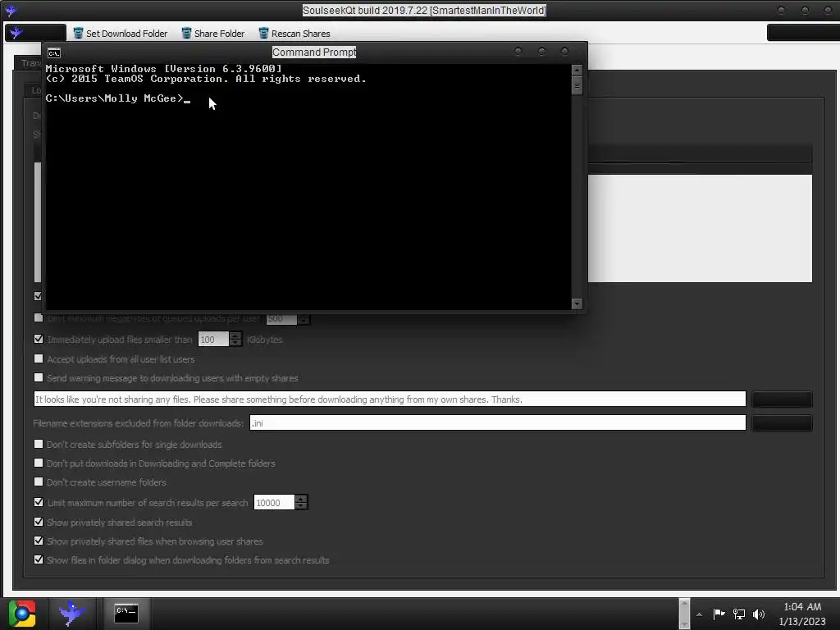Toggle Immediately upload files smaller than
Image resolution: width=840 pixels, height=630 pixels.
pyautogui.click(x=39, y=339)
